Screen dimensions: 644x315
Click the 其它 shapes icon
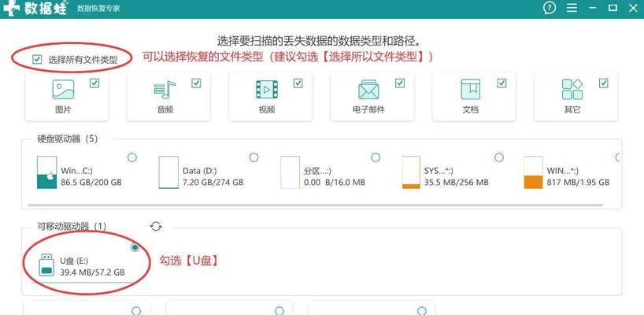click(x=572, y=90)
